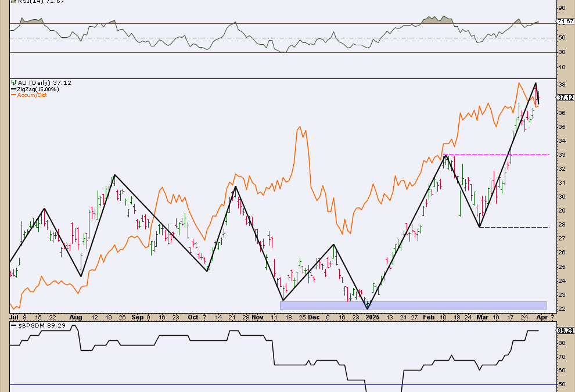Select the 'ZigZag(15.00%)' legend label

tap(38, 89)
